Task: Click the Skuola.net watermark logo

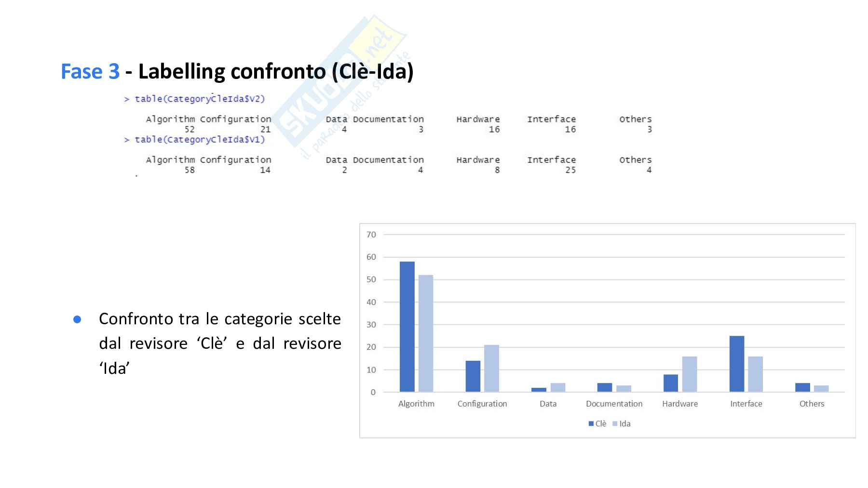Action: click(x=338, y=87)
